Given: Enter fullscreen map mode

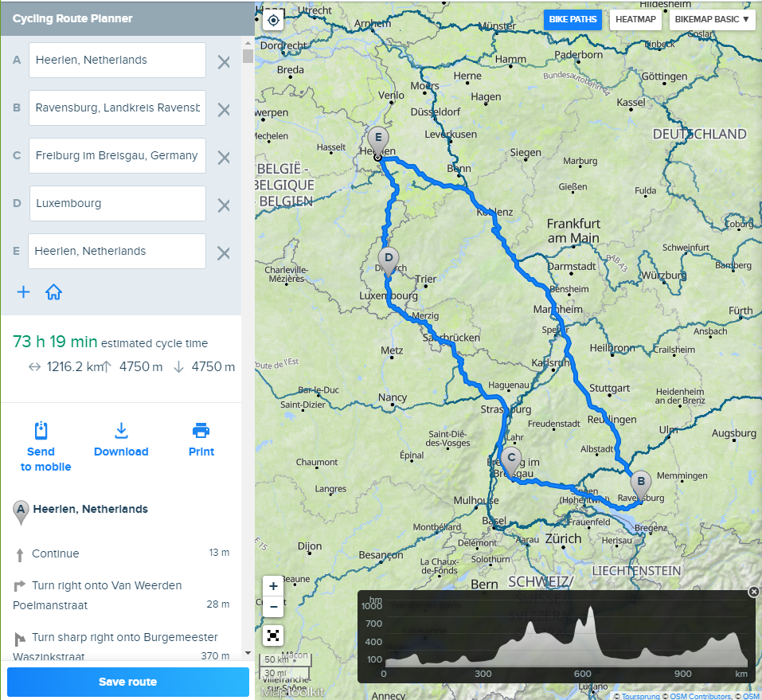Looking at the screenshot, I should point(273,635).
